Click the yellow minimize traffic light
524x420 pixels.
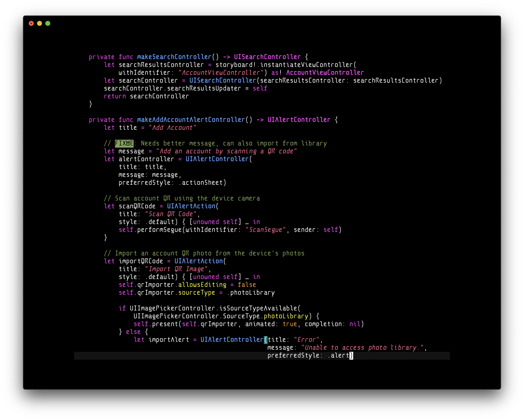tap(40, 23)
